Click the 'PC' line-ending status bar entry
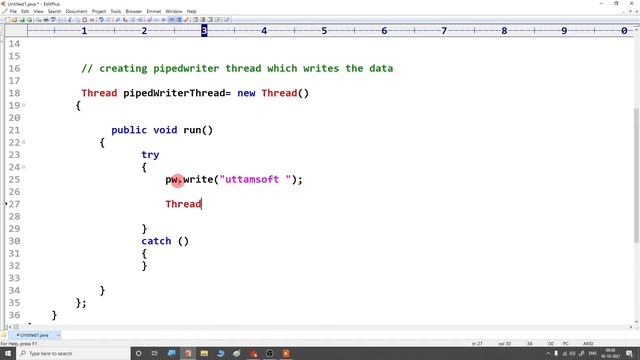The width and height of the screenshot is (640, 360). pos(566,344)
